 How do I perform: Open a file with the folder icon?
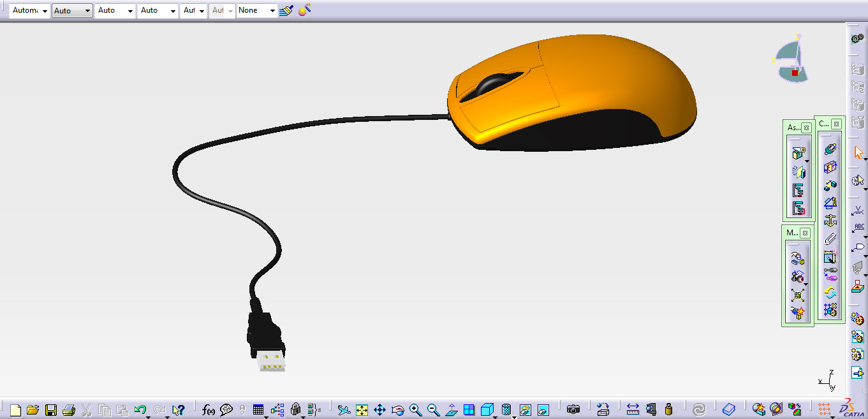pos(33,410)
